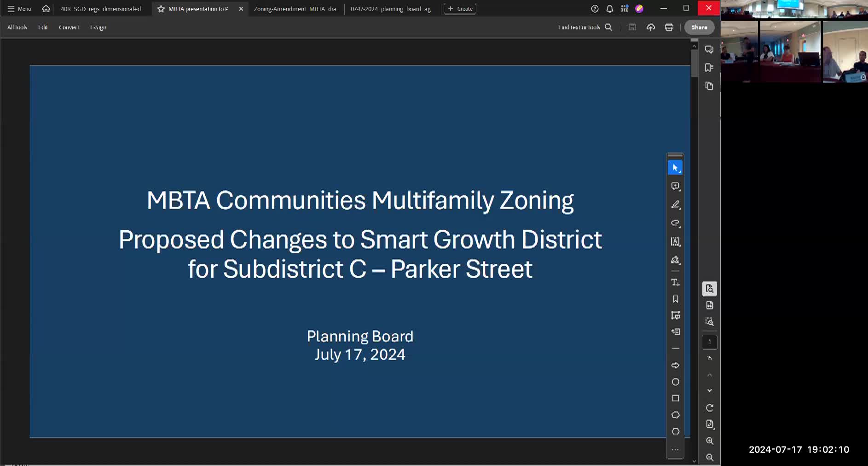Go to the previous page arrow
The image size is (868, 466).
(x=709, y=375)
